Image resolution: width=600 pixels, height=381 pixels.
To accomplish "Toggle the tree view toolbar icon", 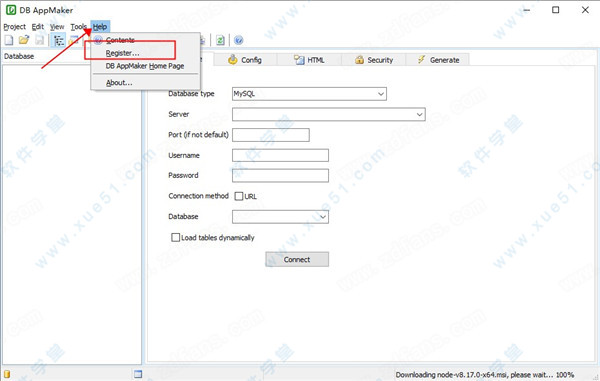I will [x=59, y=40].
